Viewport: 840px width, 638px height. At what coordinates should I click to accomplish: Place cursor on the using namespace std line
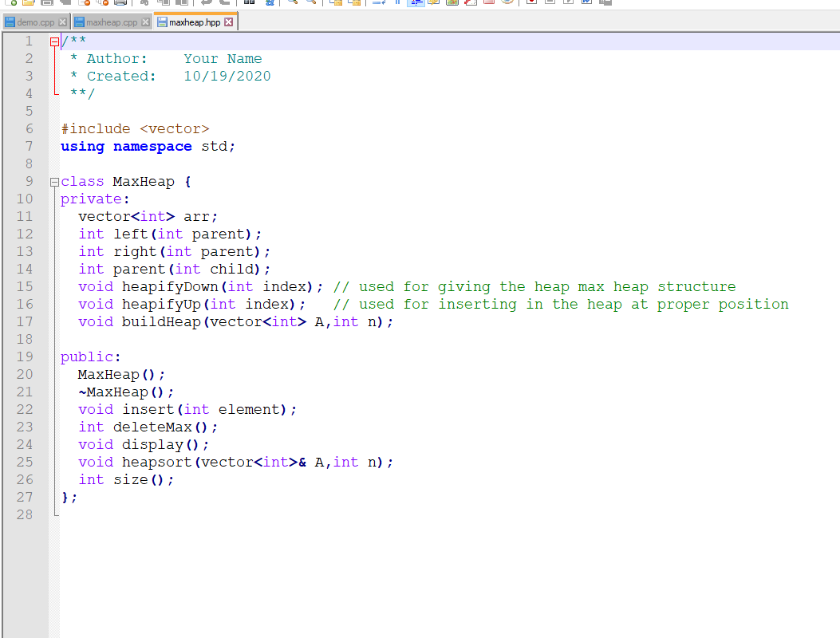pyautogui.click(x=148, y=146)
